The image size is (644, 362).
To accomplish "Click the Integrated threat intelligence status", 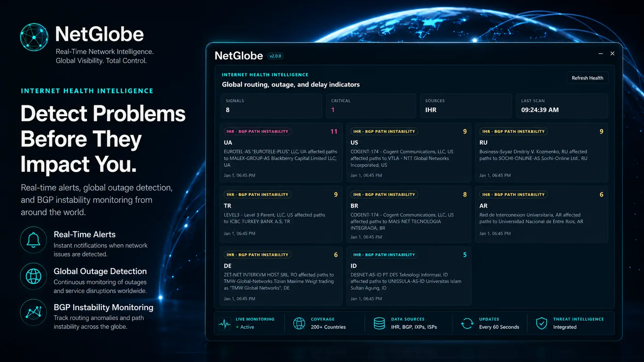I will 565,327.
